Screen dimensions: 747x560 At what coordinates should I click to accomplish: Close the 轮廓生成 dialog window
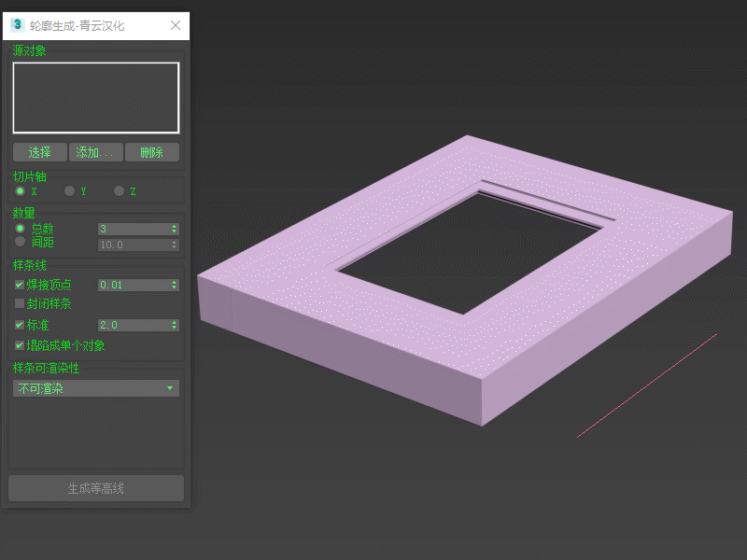click(176, 25)
